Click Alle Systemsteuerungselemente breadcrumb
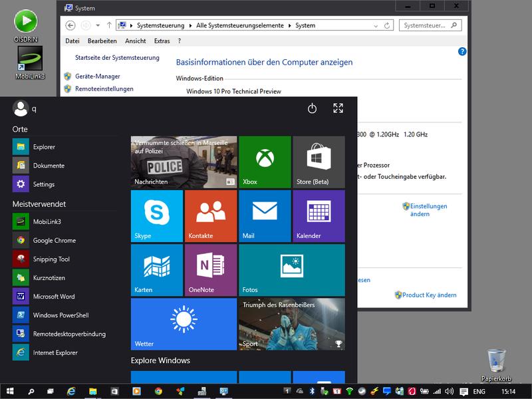The height and width of the screenshot is (399, 532). (240, 25)
